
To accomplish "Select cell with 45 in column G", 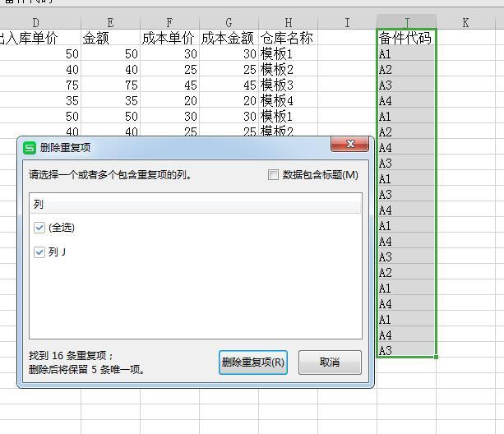I will pos(229,85).
